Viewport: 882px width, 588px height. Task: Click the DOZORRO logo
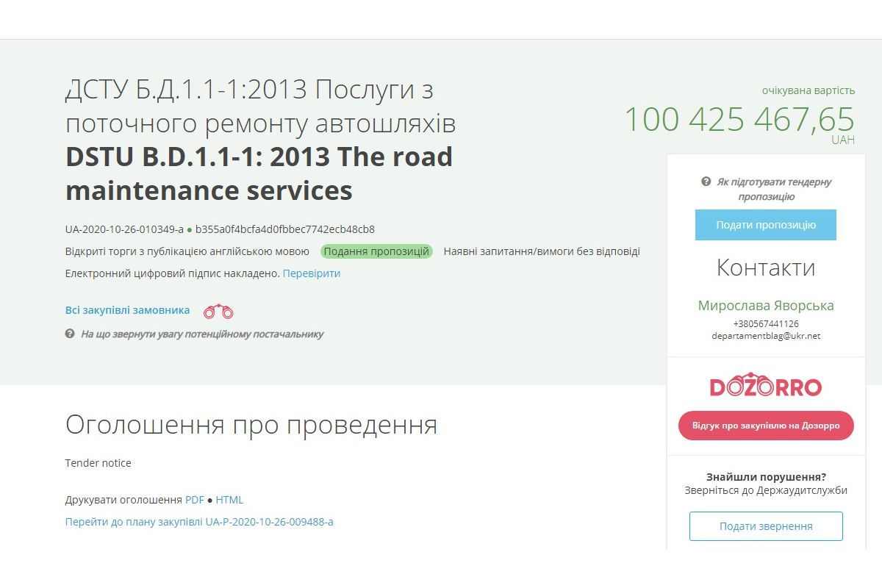coord(765,385)
